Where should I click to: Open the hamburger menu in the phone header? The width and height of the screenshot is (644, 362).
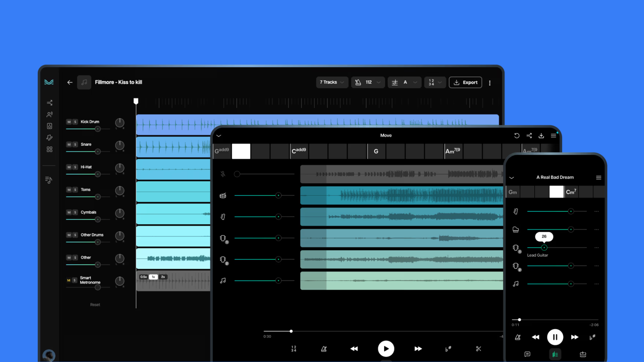click(x=599, y=177)
